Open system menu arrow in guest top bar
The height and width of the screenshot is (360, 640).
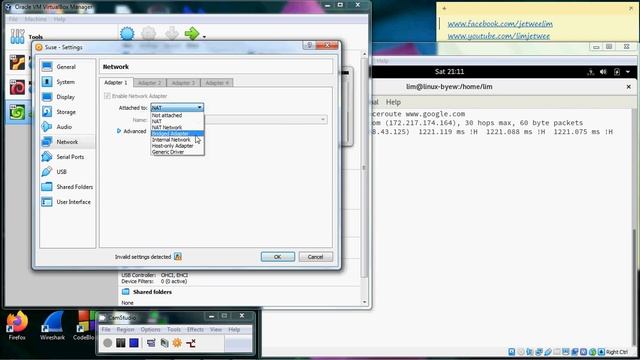click(x=628, y=72)
